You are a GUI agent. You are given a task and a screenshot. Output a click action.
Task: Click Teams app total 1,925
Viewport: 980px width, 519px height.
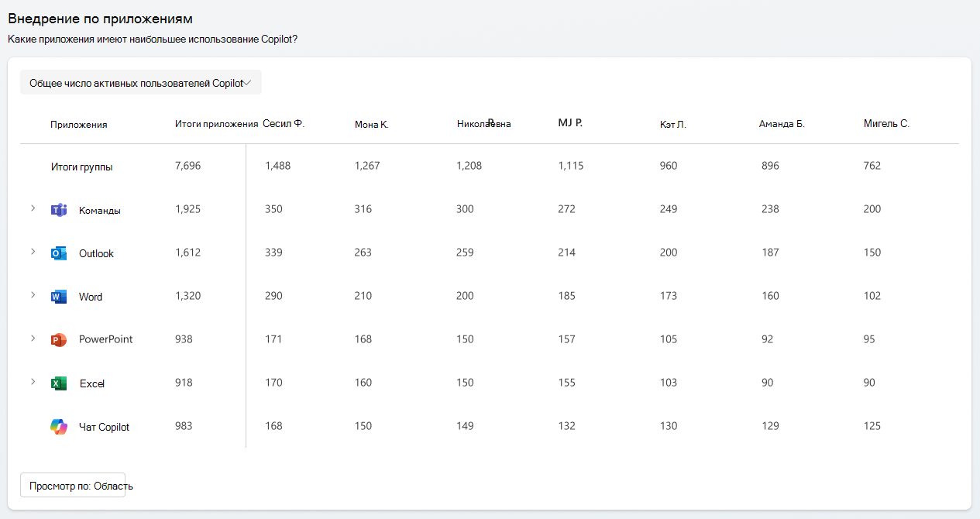point(188,209)
